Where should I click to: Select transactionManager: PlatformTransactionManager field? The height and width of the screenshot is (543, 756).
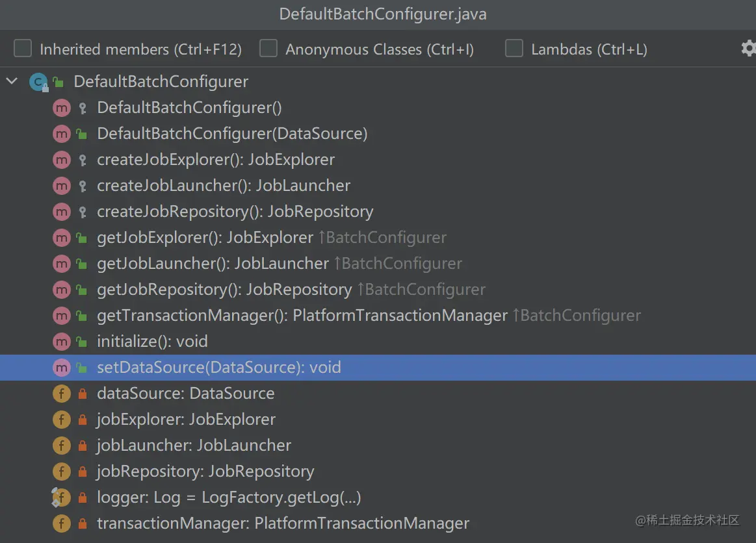point(378,524)
